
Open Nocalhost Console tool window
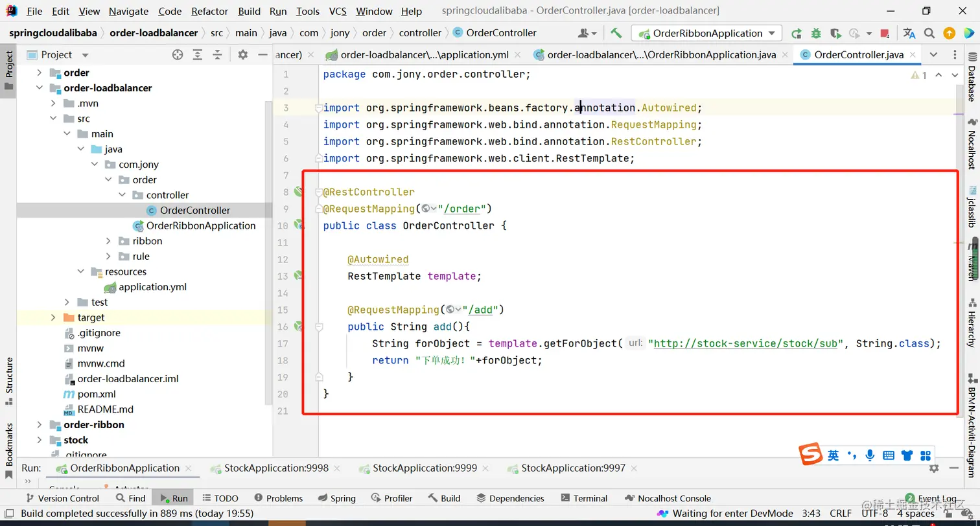point(668,498)
